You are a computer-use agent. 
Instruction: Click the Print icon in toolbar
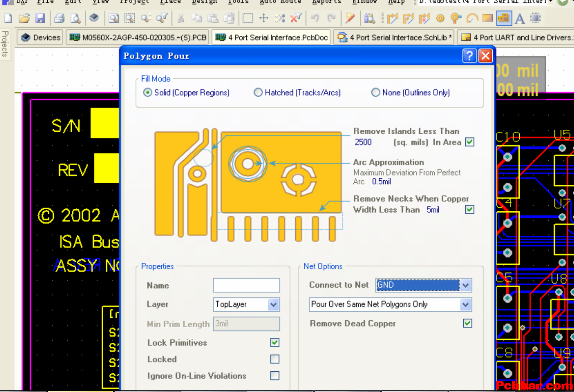point(59,18)
